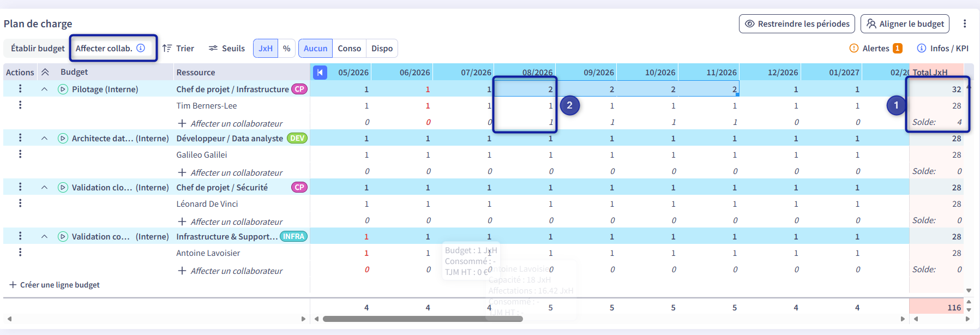Viewport: 980px width, 335px height.
Task: Click the play circle icon of Validation co…
Action: pos(63,236)
